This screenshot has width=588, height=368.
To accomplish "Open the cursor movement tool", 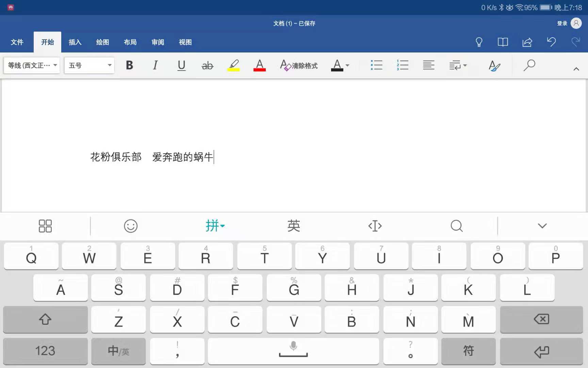I will coord(375,226).
